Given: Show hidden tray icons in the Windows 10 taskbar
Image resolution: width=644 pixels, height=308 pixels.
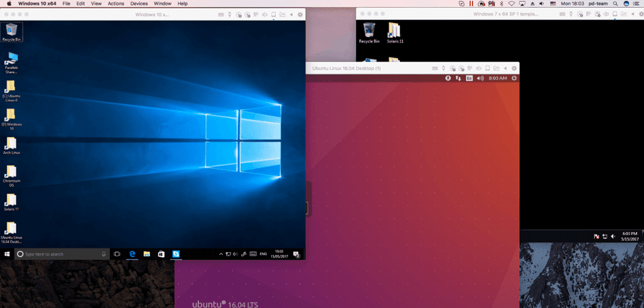Looking at the screenshot, I should click(221, 254).
